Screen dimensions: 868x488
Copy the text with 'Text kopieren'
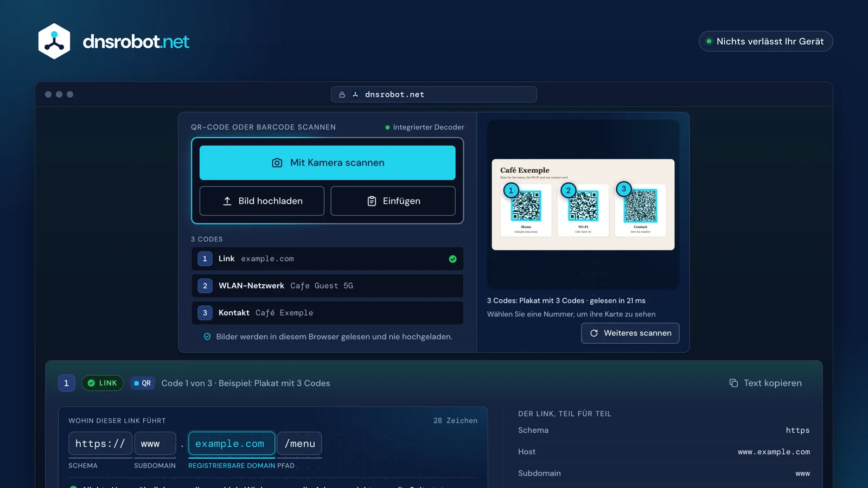(765, 383)
